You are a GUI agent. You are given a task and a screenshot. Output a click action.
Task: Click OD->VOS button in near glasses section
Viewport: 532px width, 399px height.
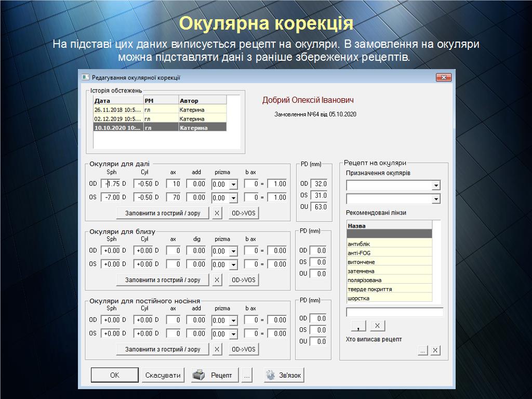244,280
